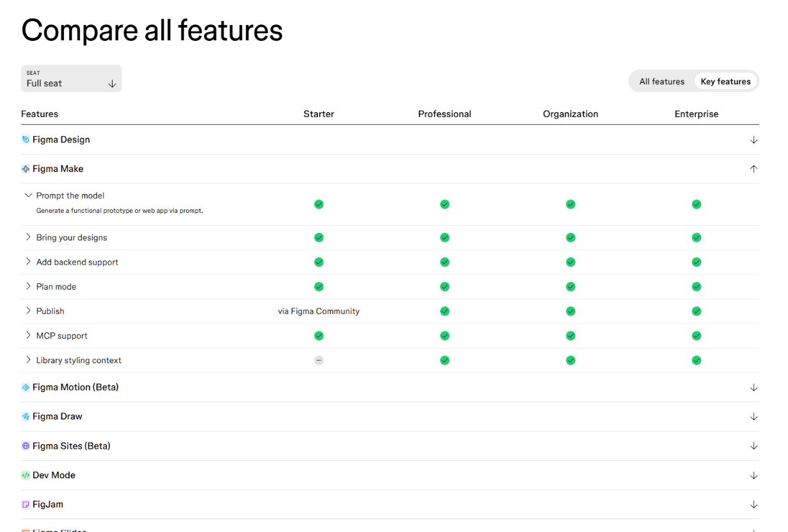Click Organization checkmark for Library styling context
The width and height of the screenshot is (788, 532).
pos(571,360)
